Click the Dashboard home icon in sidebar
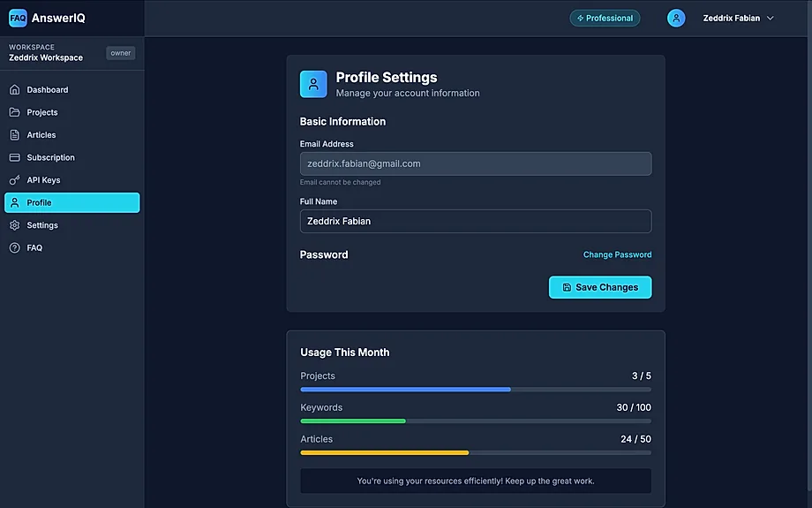This screenshot has width=812, height=508. (14, 90)
